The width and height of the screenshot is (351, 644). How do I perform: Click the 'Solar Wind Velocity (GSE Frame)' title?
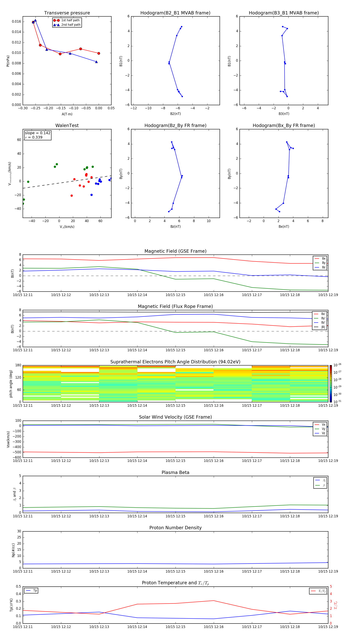pyautogui.click(x=175, y=417)
